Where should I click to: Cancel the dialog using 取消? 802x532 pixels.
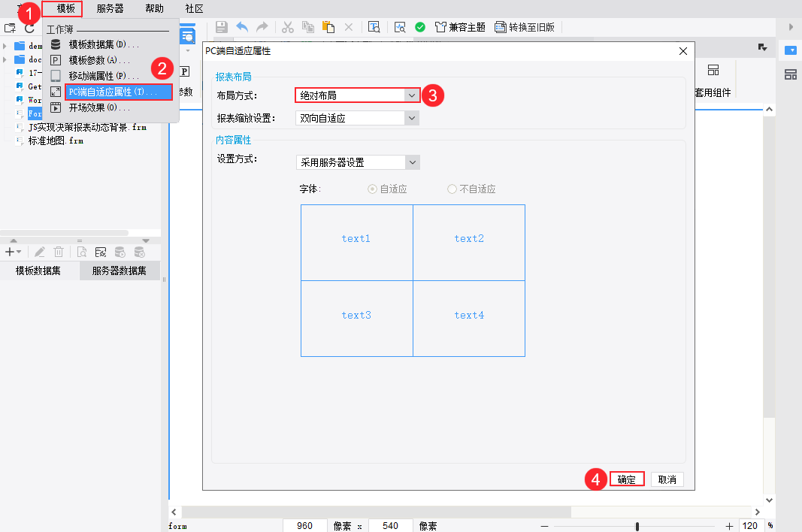[x=667, y=479]
